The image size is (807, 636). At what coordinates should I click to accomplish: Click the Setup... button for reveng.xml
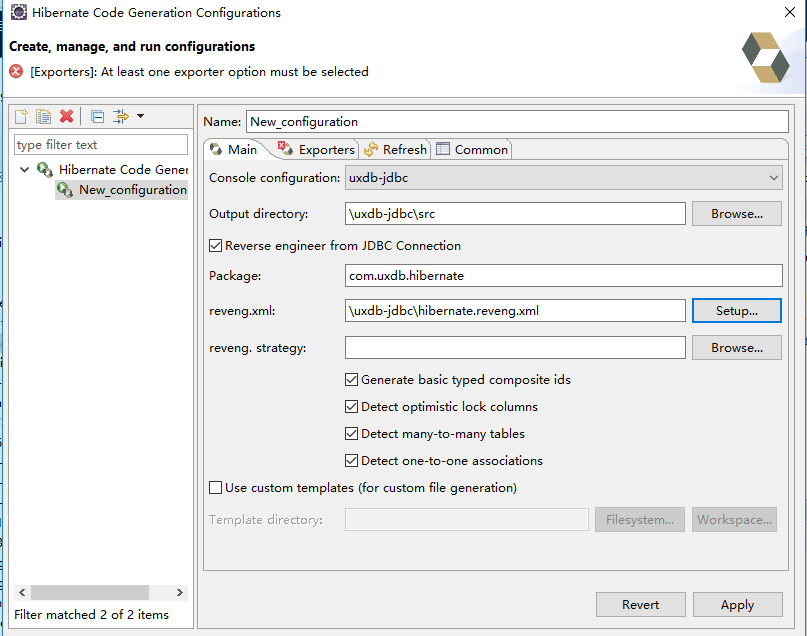click(x=736, y=311)
